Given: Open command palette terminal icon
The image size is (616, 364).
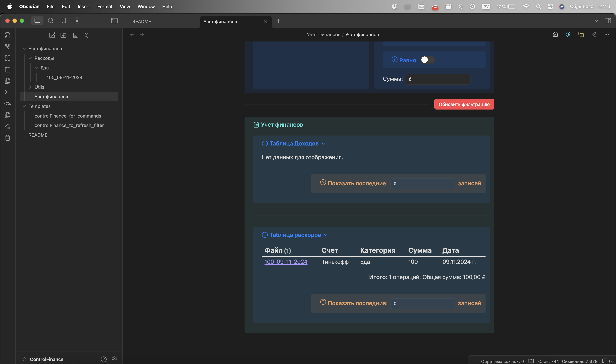Looking at the screenshot, I should (x=8, y=92).
